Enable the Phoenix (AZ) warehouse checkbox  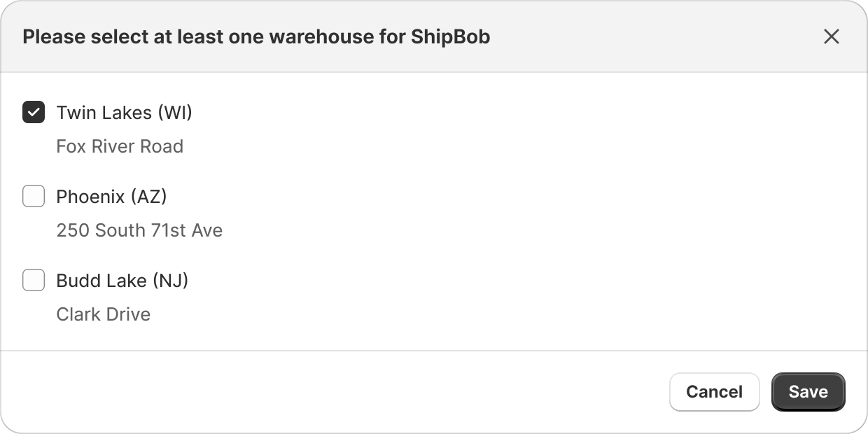[34, 196]
